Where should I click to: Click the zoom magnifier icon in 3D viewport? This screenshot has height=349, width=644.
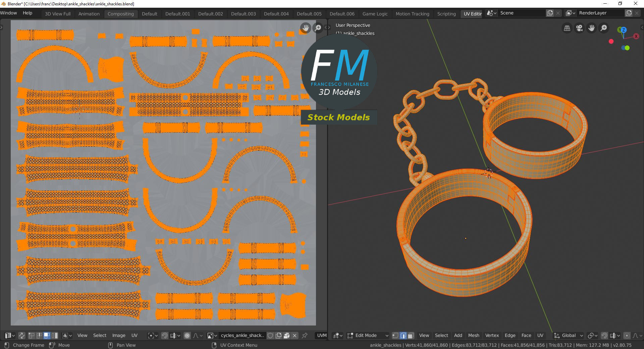(604, 28)
